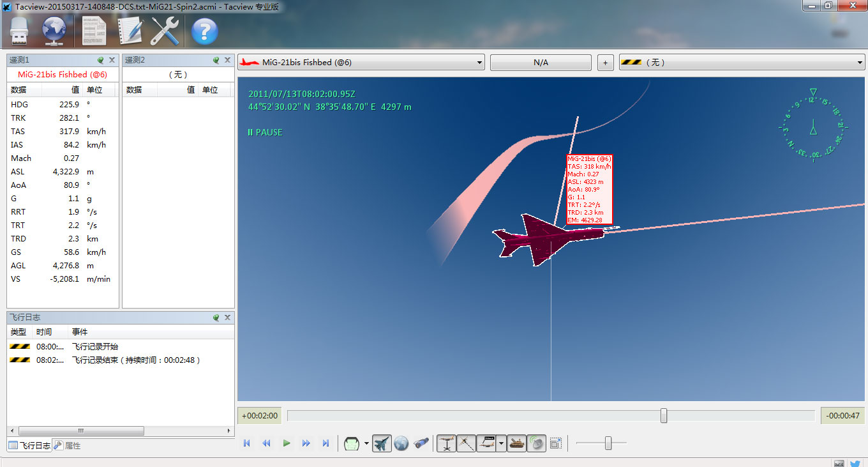Viewport: 868px width, 467px height.
Task: Switch to the 属性 properties tab
Action: pos(67,445)
